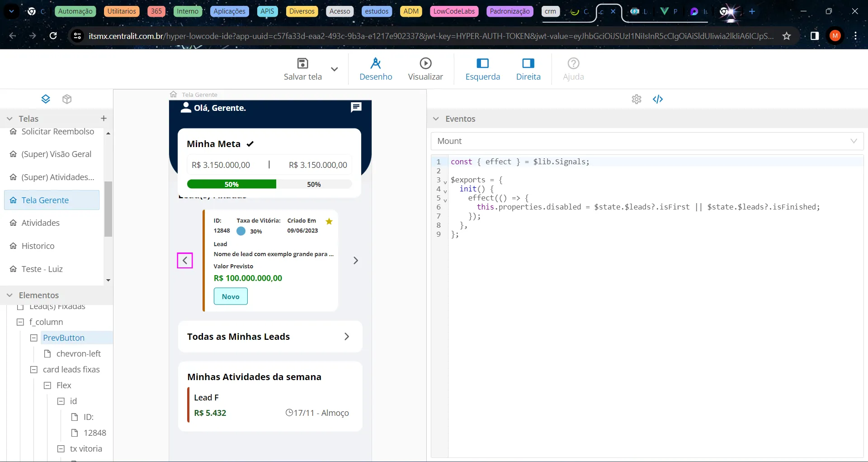This screenshot has height=462, width=868.
Task: Click the Tela Gerente breadcrumb home icon
Action: (174, 95)
